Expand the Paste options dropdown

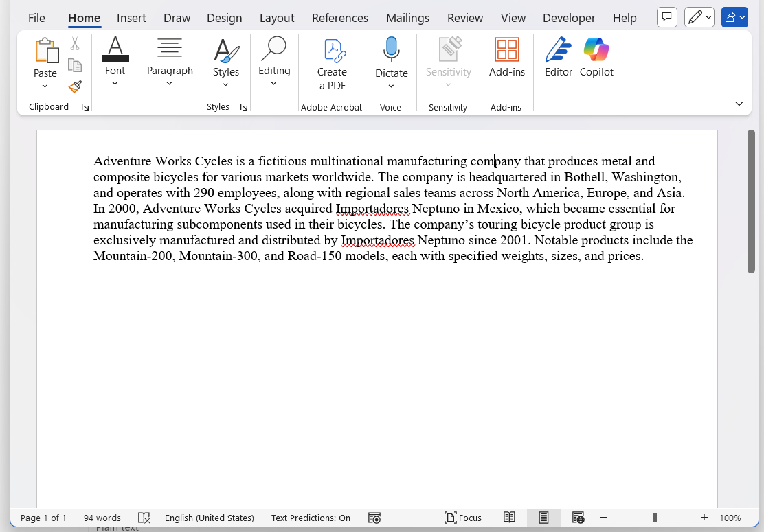(45, 86)
